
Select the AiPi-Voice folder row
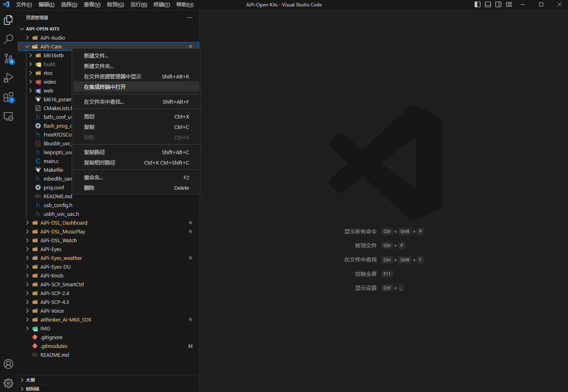coord(108,311)
